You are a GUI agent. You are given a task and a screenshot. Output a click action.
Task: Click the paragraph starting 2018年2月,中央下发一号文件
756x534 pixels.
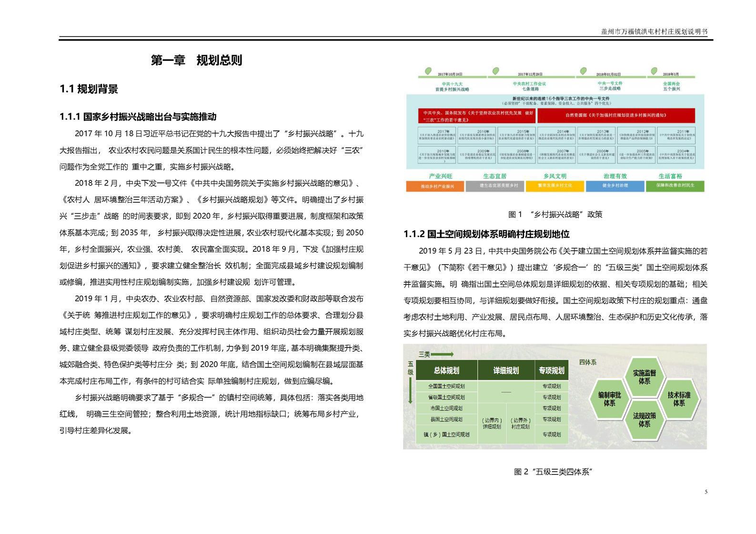tap(212, 232)
